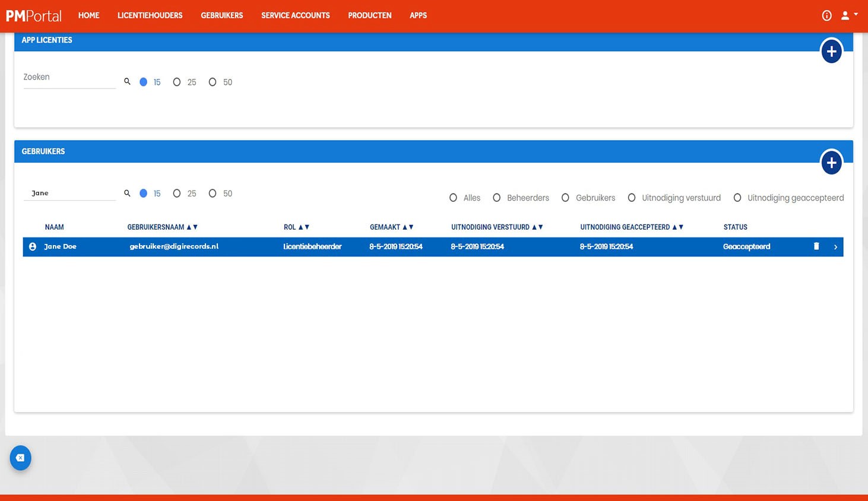Focus the Zoeken field in App Licenties
868x501 pixels.
point(69,78)
